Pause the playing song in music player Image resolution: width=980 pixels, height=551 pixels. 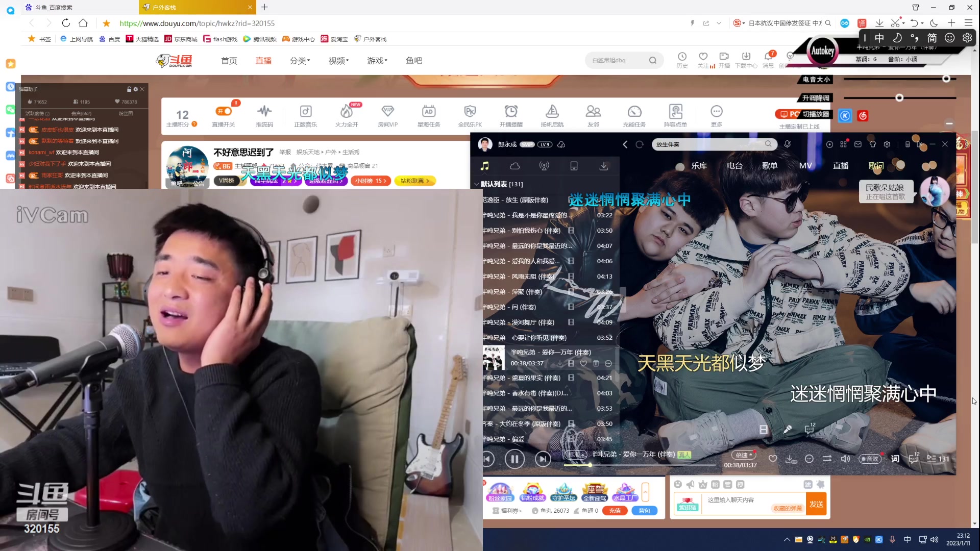(x=514, y=459)
